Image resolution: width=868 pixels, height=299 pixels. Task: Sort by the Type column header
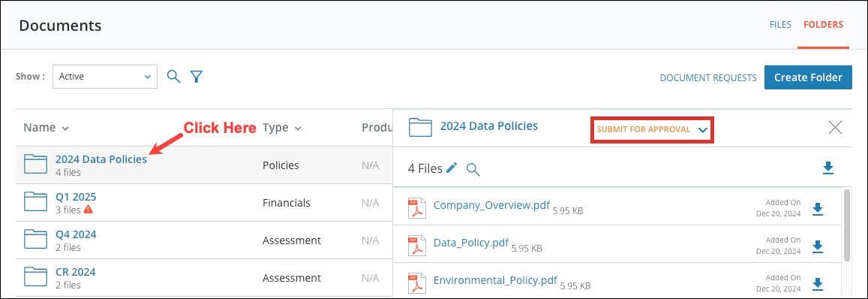[x=282, y=128]
